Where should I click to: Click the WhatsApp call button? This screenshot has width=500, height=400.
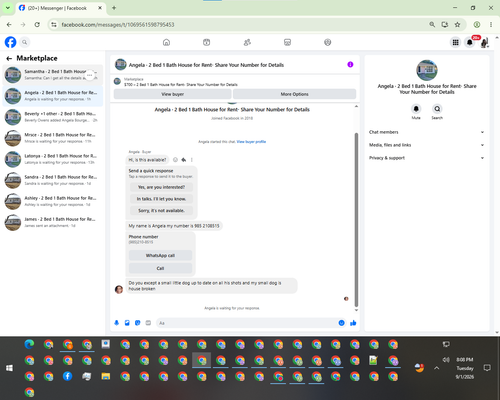click(160, 255)
